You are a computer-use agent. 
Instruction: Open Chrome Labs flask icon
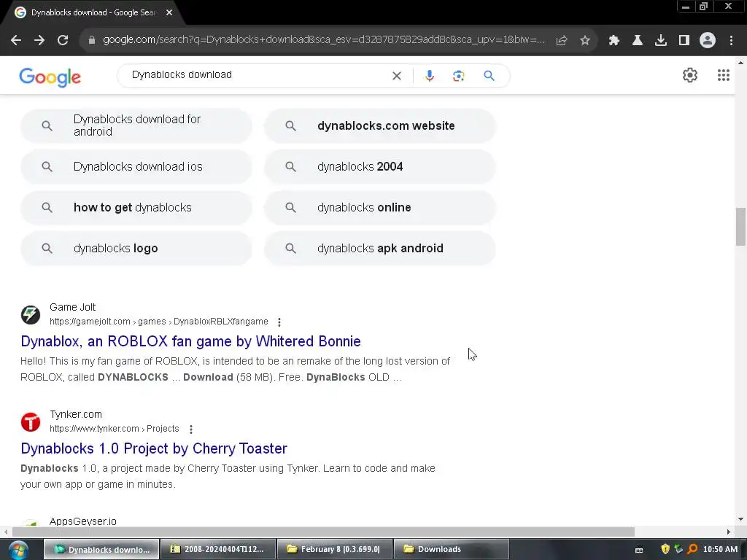[x=638, y=41]
